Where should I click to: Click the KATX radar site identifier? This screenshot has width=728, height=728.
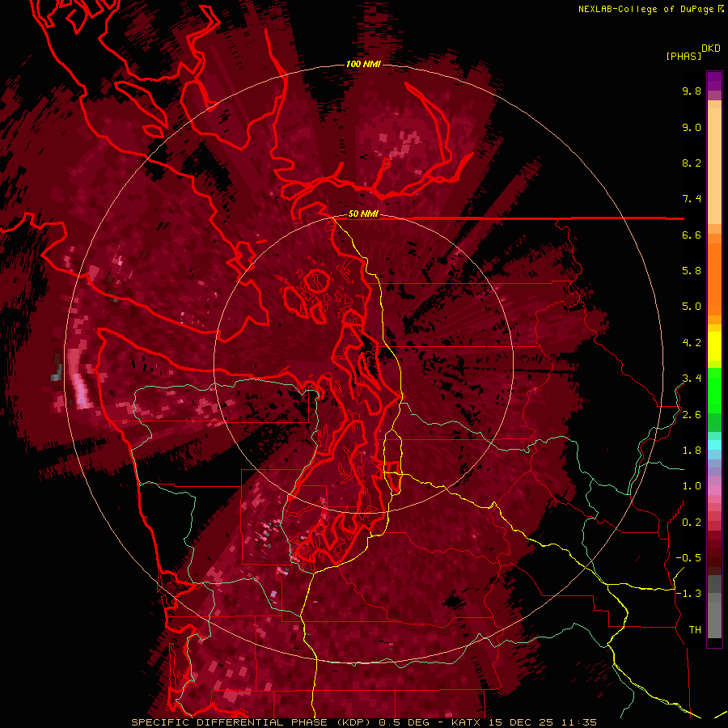pyautogui.click(x=466, y=722)
